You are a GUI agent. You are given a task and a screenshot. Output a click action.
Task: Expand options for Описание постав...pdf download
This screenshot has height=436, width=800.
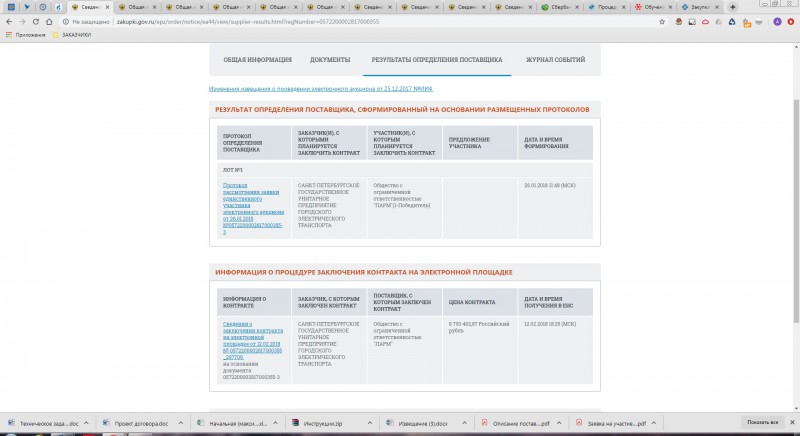tap(559, 423)
